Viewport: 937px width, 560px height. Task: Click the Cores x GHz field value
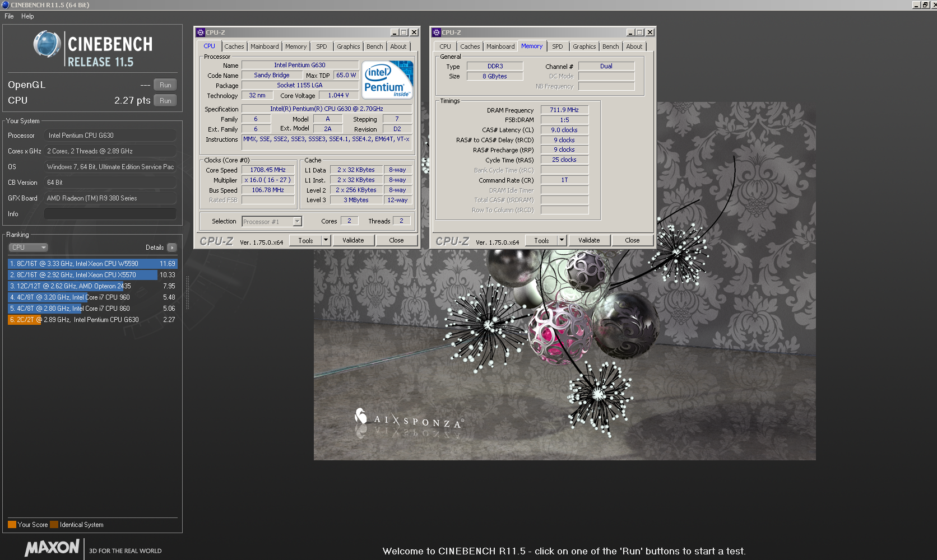point(110,151)
